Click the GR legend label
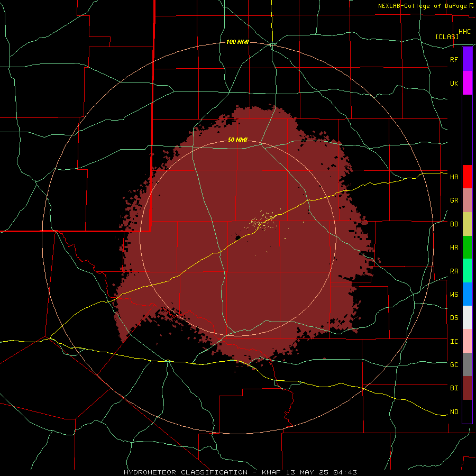The width and height of the screenshot is (476, 476). [454, 200]
